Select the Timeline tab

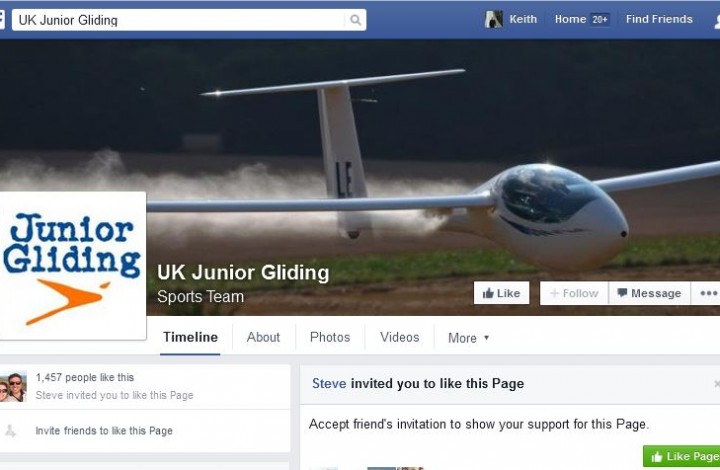coord(190,337)
